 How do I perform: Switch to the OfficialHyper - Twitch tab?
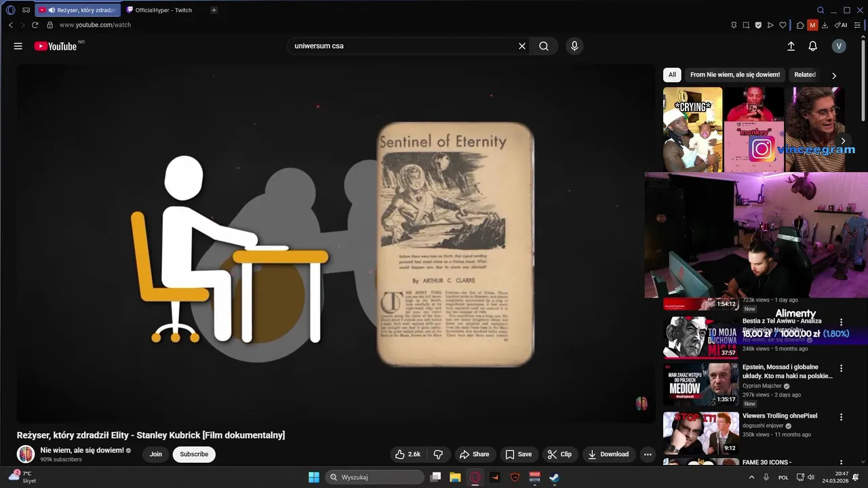click(163, 10)
